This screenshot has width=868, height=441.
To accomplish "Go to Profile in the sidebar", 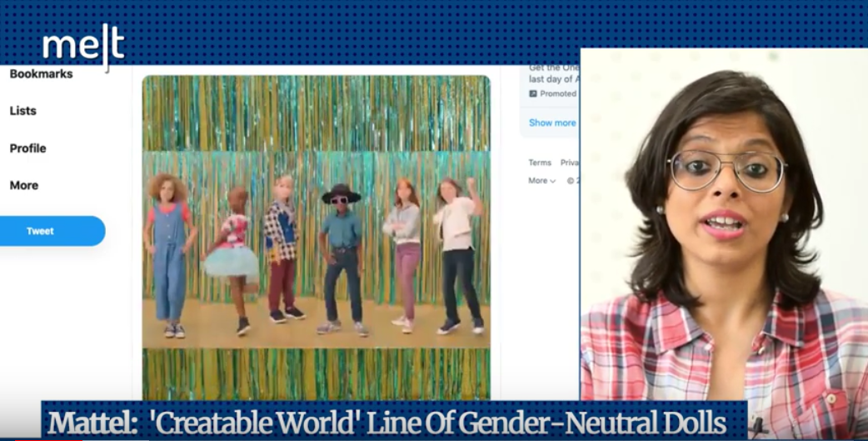I will tap(27, 148).
